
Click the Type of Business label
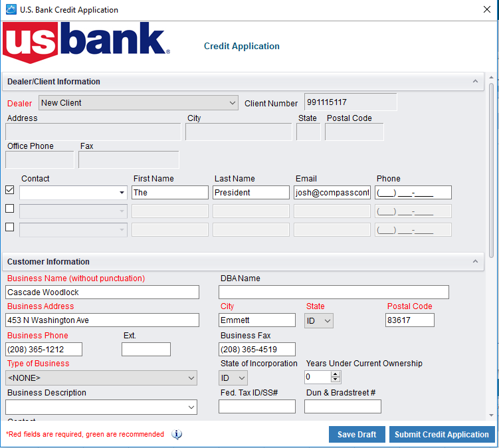click(38, 364)
